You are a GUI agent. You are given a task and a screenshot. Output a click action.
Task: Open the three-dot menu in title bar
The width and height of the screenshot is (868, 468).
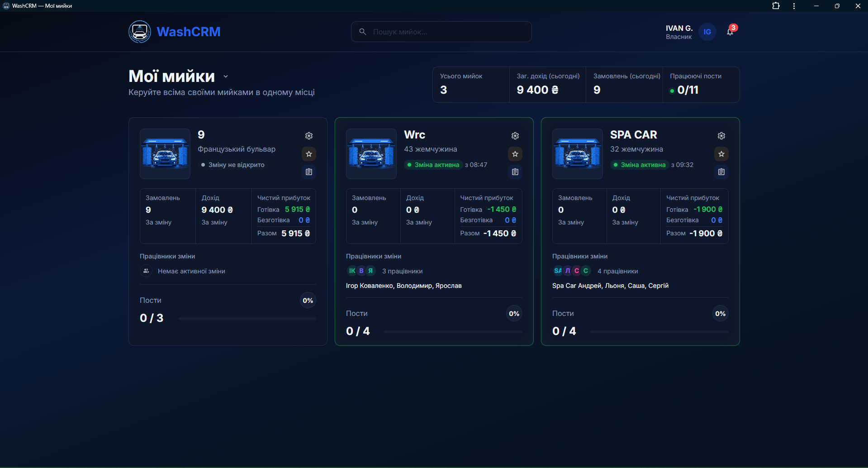coord(794,6)
